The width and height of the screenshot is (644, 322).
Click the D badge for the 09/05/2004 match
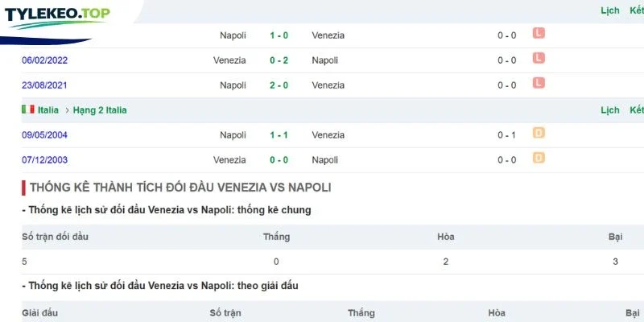pyautogui.click(x=539, y=133)
